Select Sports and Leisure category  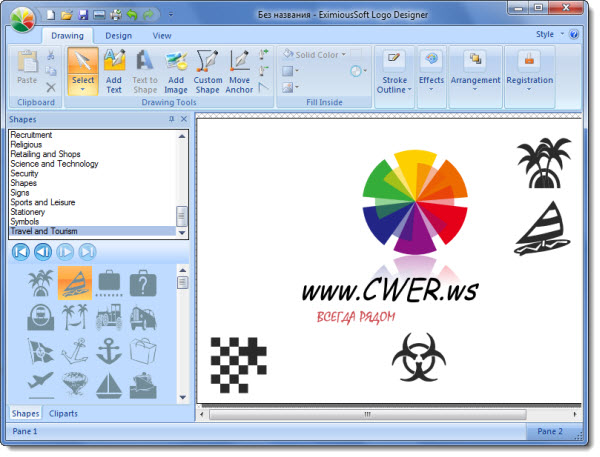coord(92,202)
